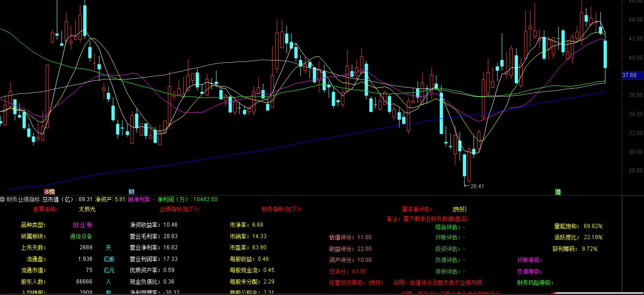Click the 财务指标(如下) section heading
Image resolution: width=644 pixels, height=295 pixels.
click(x=281, y=209)
